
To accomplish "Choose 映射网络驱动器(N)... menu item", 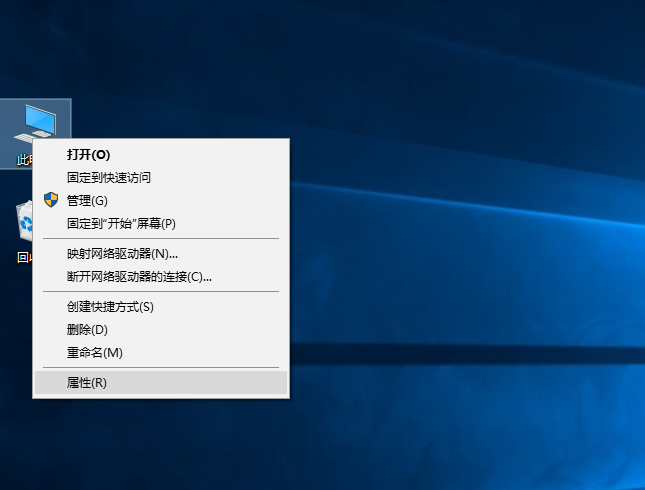I will coord(122,253).
